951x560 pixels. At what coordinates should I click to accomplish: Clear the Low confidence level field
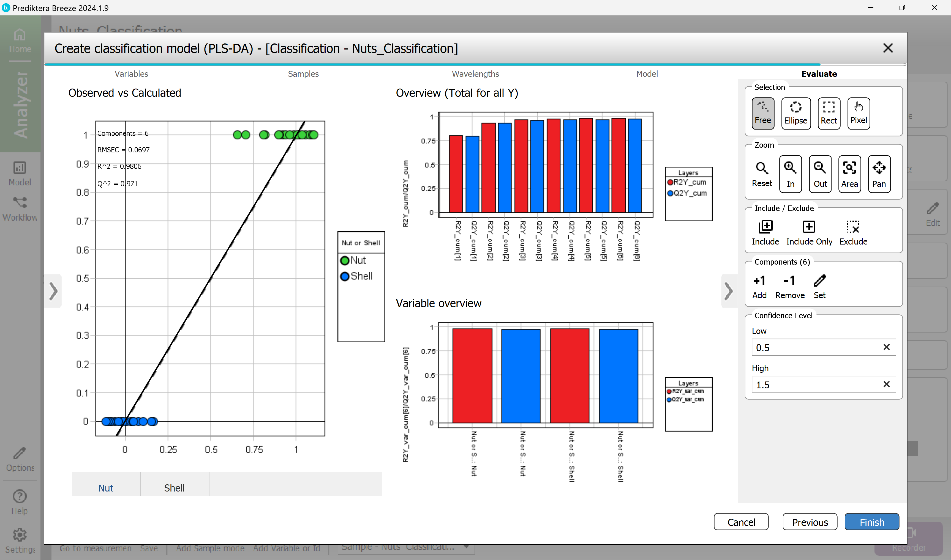point(886,347)
